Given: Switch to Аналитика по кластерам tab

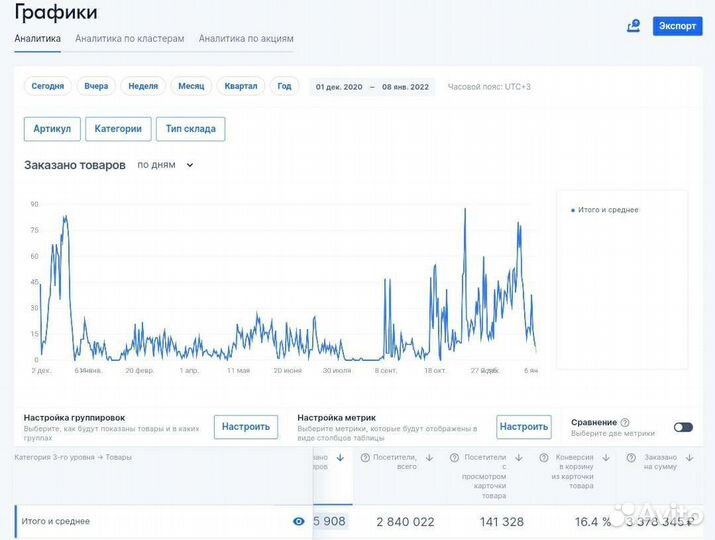Looking at the screenshot, I should click(130, 39).
